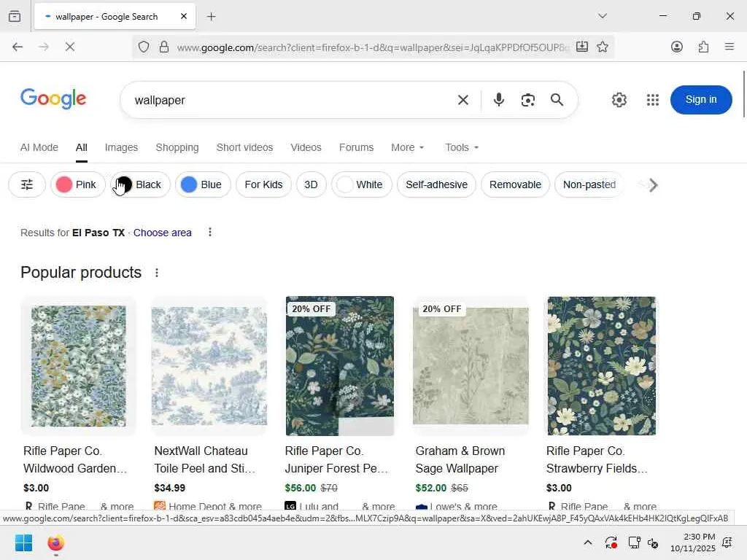The image size is (747, 560).
Task: Click the Juniper Forest wallpaper thumbnail
Action: click(x=340, y=366)
